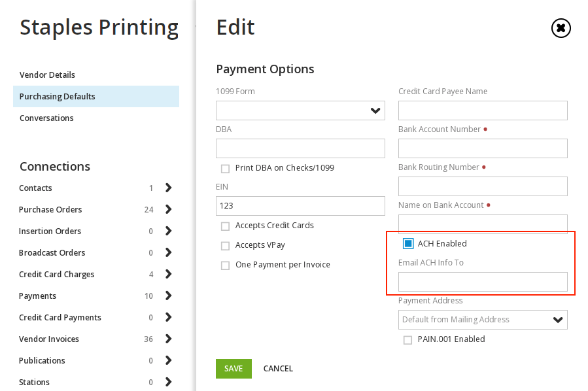Screen dimensions: 588x391
Task: Open the Credit Card Charges link
Action: coord(57,275)
